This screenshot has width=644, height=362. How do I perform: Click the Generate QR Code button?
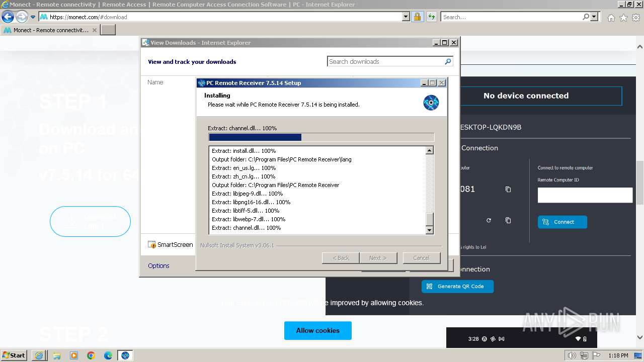click(x=457, y=286)
